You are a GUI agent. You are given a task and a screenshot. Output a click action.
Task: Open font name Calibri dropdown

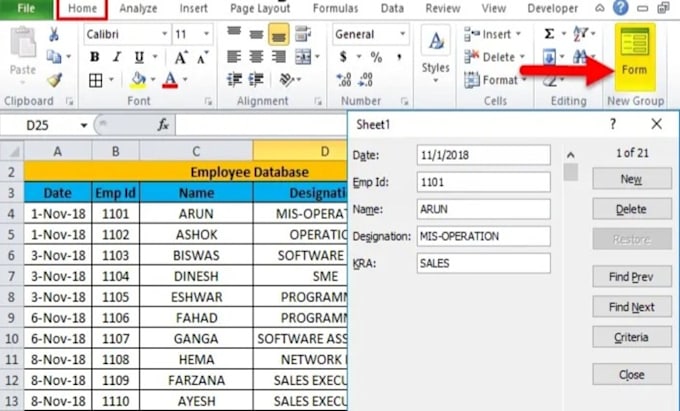164,34
